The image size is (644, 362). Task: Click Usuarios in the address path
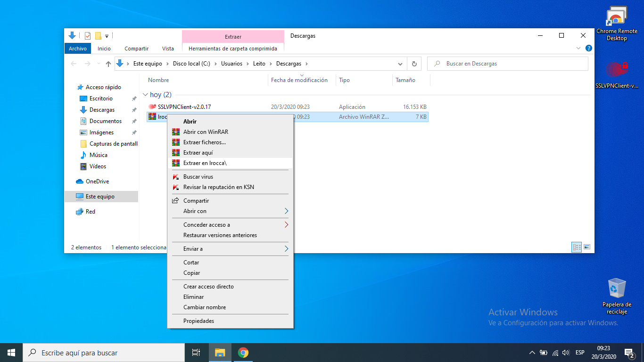pos(231,64)
